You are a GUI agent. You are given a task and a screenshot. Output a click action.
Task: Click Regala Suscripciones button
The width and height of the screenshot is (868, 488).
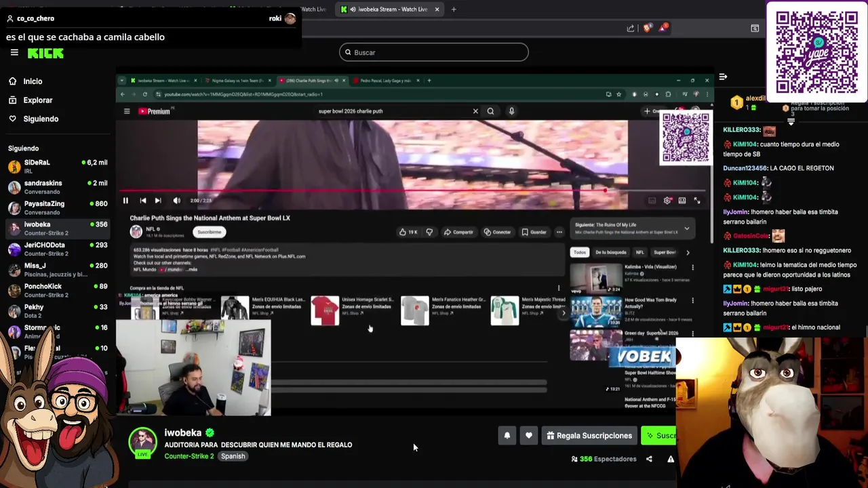(589, 436)
